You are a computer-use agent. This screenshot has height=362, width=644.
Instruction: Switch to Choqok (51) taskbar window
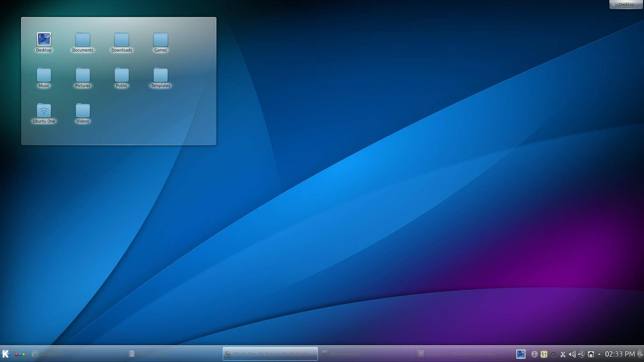[x=78, y=354]
